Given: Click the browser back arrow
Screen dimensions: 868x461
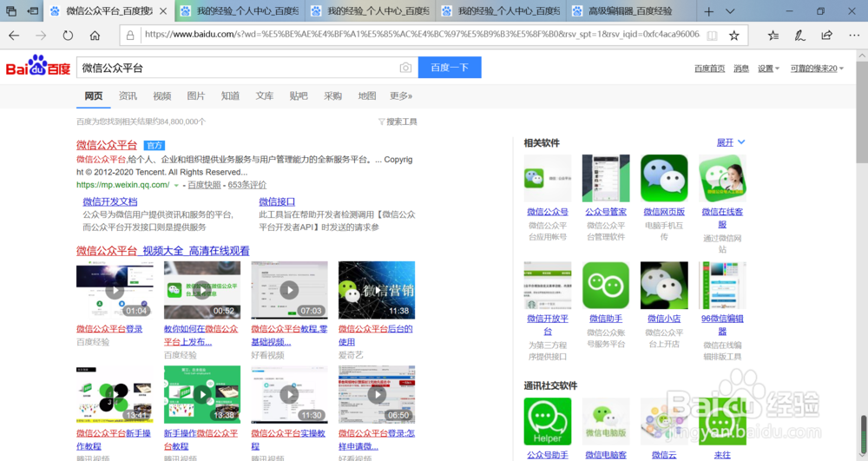Looking at the screenshot, I should pyautogui.click(x=14, y=36).
